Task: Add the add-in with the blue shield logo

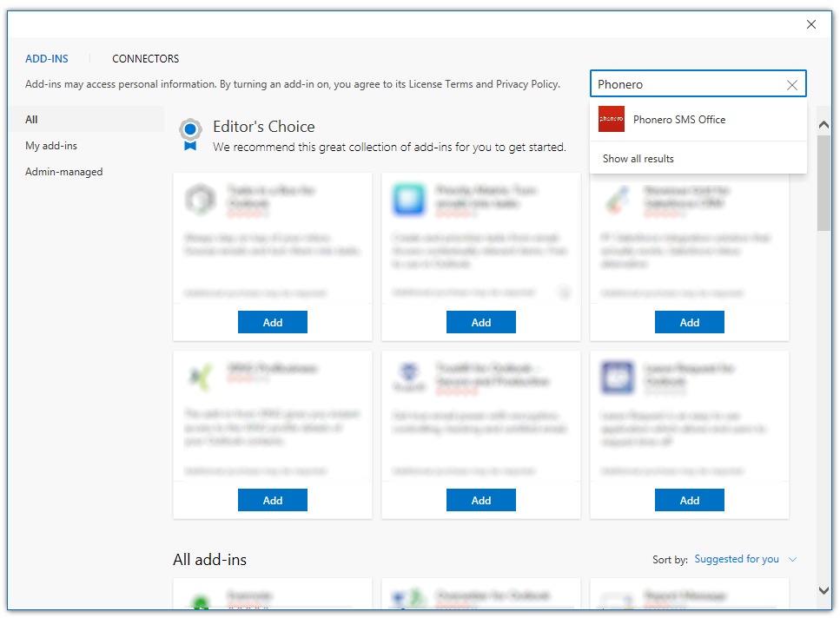Action: (481, 500)
